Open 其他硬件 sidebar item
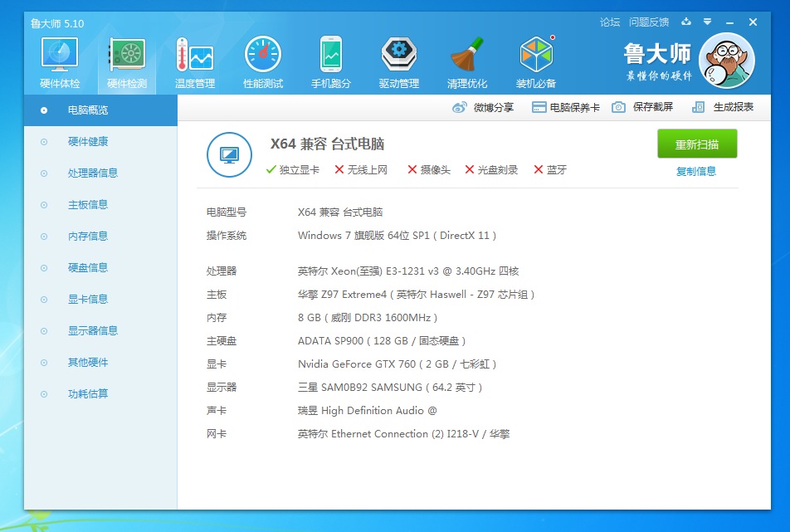 point(100,362)
